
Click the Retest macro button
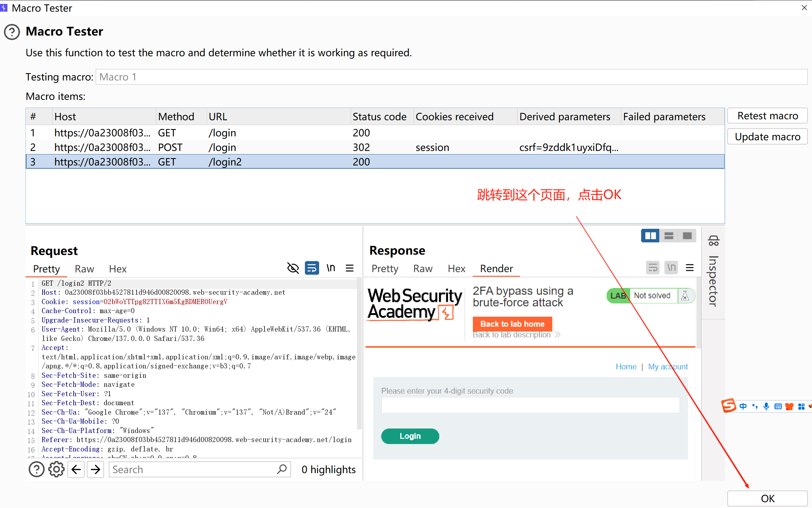(x=767, y=116)
